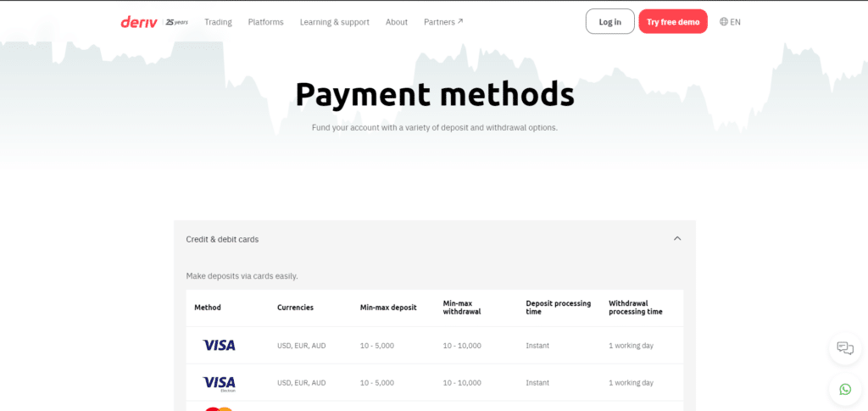Click the 'Fund your account' subtitle text
The image size is (868, 411).
click(435, 128)
